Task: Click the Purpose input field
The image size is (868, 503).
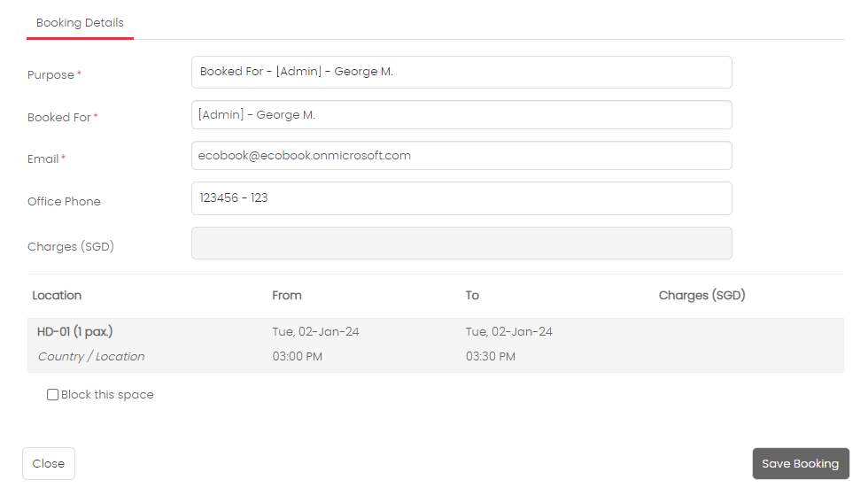Action: coord(461,72)
